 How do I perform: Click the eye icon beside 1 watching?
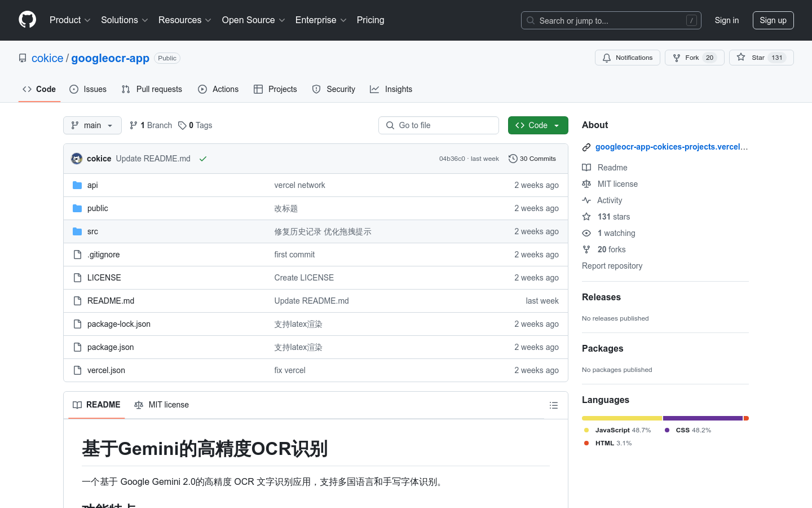point(586,233)
